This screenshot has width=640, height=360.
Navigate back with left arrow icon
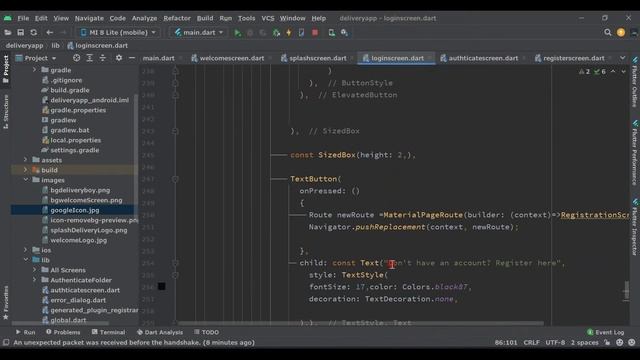49,33
